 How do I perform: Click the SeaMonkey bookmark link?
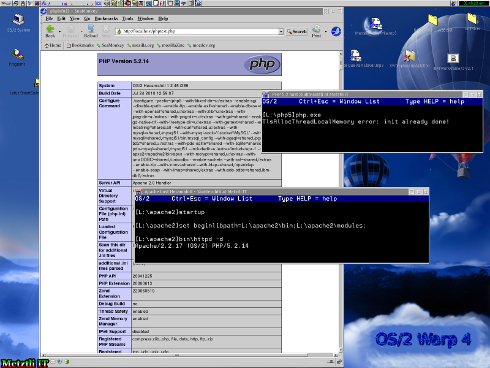(x=110, y=45)
